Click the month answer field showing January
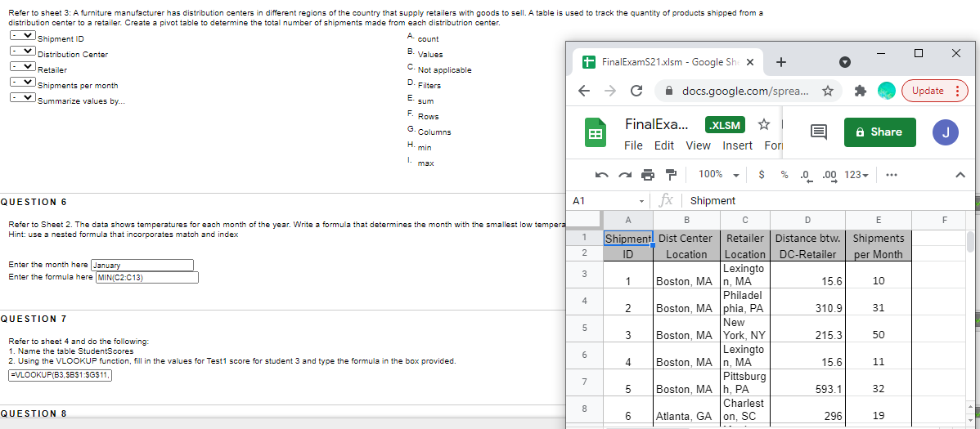Image resolution: width=980 pixels, height=429 pixels. click(x=142, y=266)
